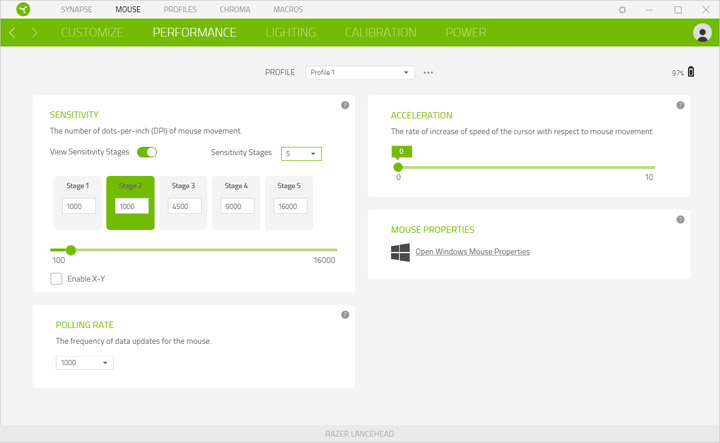Edit the Stage 5 16000 field

coord(290,206)
